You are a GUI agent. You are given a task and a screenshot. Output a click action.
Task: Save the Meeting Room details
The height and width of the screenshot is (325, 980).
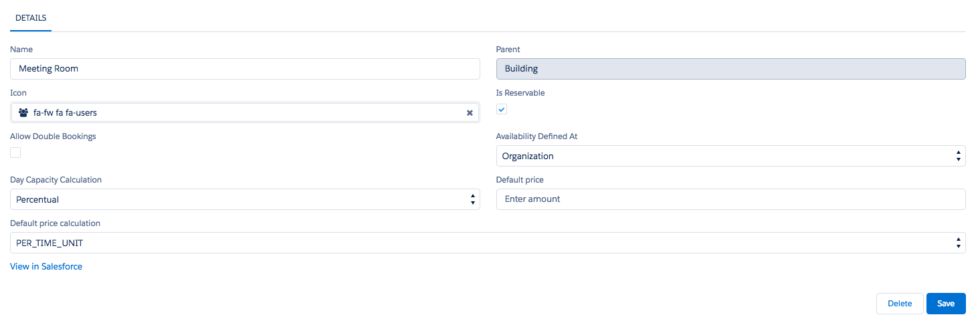click(x=945, y=304)
